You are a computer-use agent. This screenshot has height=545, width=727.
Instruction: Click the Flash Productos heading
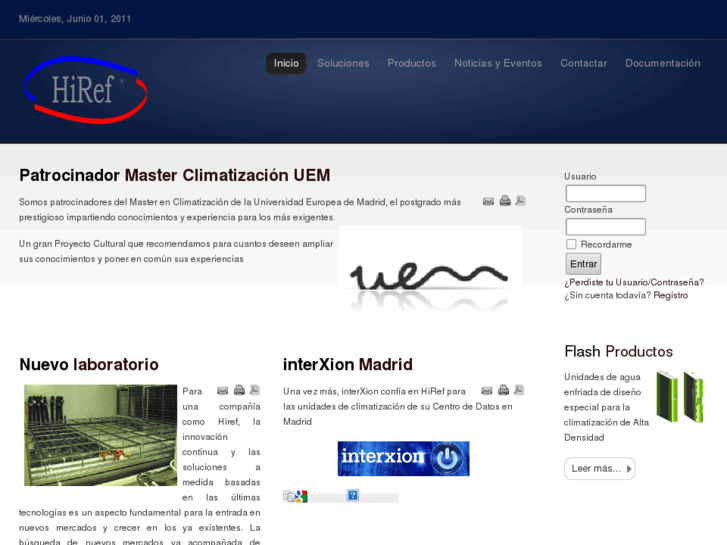pyautogui.click(x=619, y=352)
